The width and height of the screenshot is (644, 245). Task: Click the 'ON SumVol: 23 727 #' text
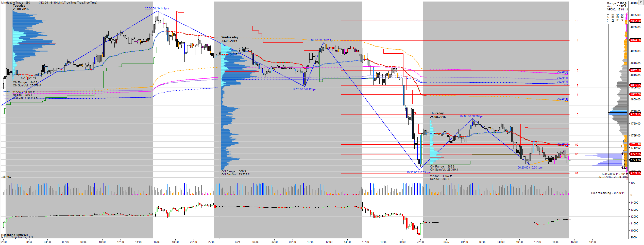(x=235, y=174)
